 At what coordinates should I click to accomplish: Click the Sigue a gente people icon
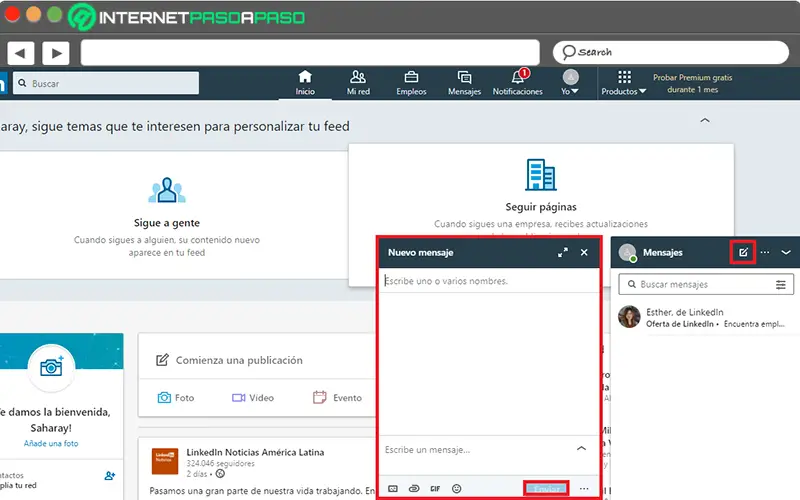[x=167, y=190]
